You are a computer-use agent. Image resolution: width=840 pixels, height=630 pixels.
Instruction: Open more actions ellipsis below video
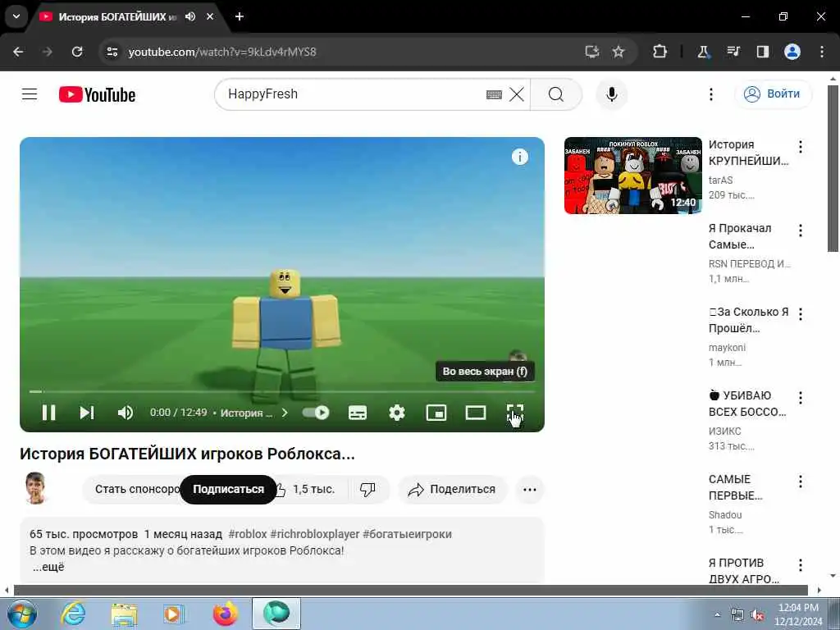click(529, 489)
